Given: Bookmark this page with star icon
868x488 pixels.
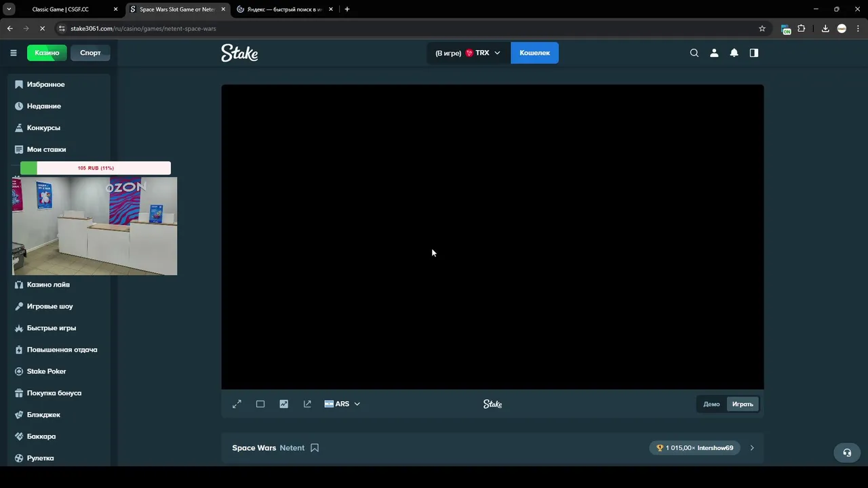Looking at the screenshot, I should [x=762, y=28].
